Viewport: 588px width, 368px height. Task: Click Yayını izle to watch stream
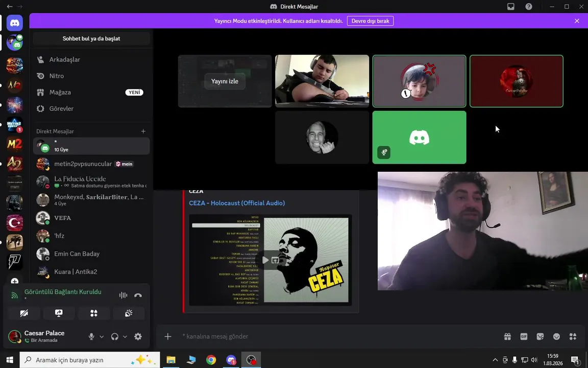pyautogui.click(x=225, y=81)
